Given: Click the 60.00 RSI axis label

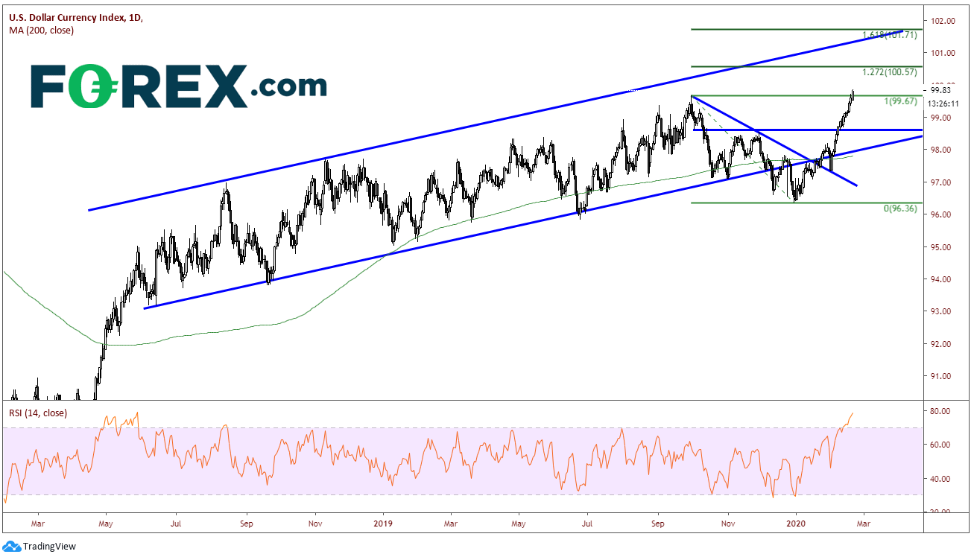Looking at the screenshot, I should click(941, 445).
